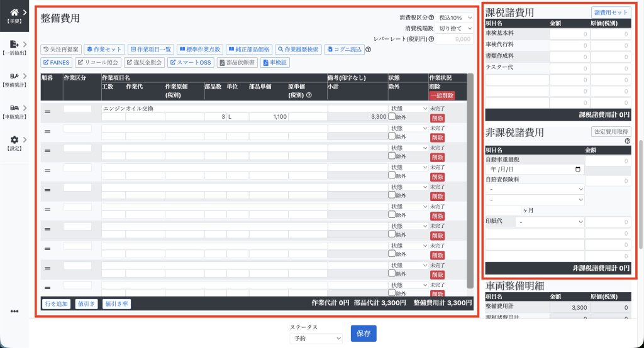Open the 車販集計 car icon in sidebar

coord(14,111)
